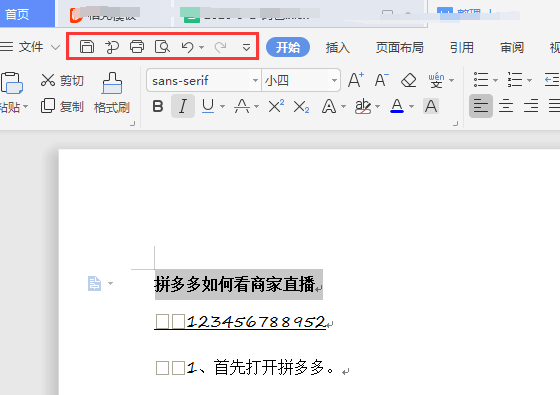Click 复制 copy button

point(62,106)
